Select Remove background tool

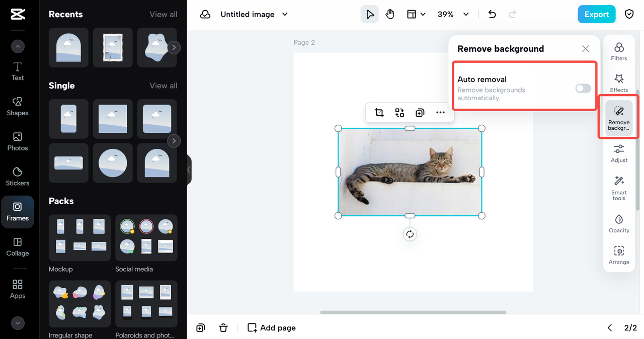tap(619, 118)
